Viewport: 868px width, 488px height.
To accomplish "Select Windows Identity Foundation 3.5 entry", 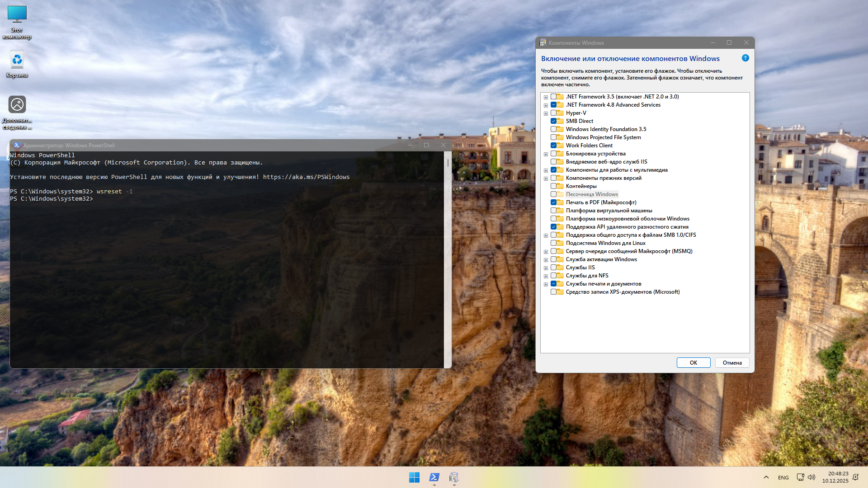I will tap(606, 129).
